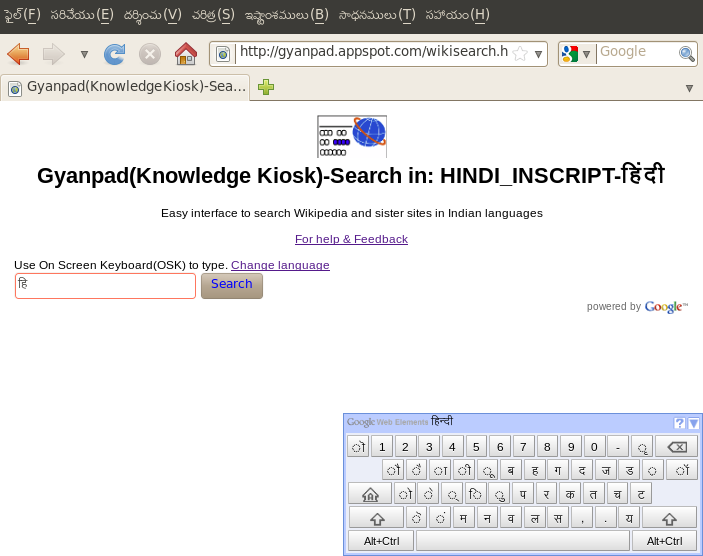Open the సాధనములు(T) Tools menu
This screenshot has height=556, width=703.
pos(377,15)
